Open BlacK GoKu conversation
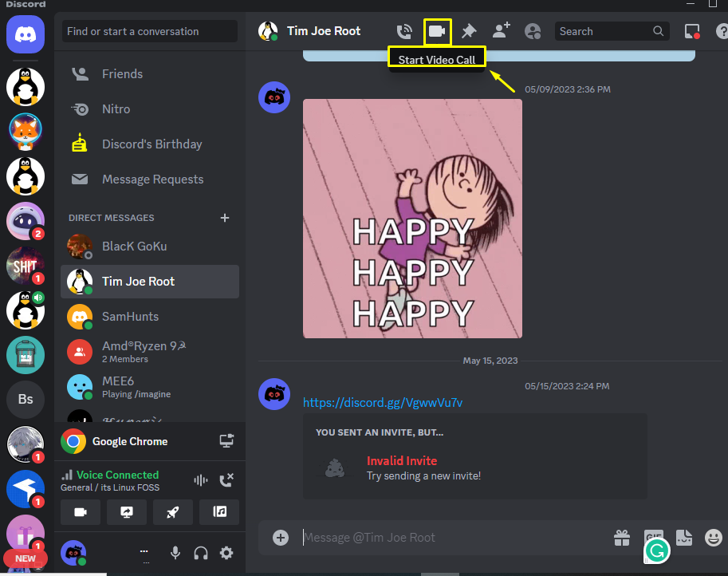The image size is (728, 576). 150,247
